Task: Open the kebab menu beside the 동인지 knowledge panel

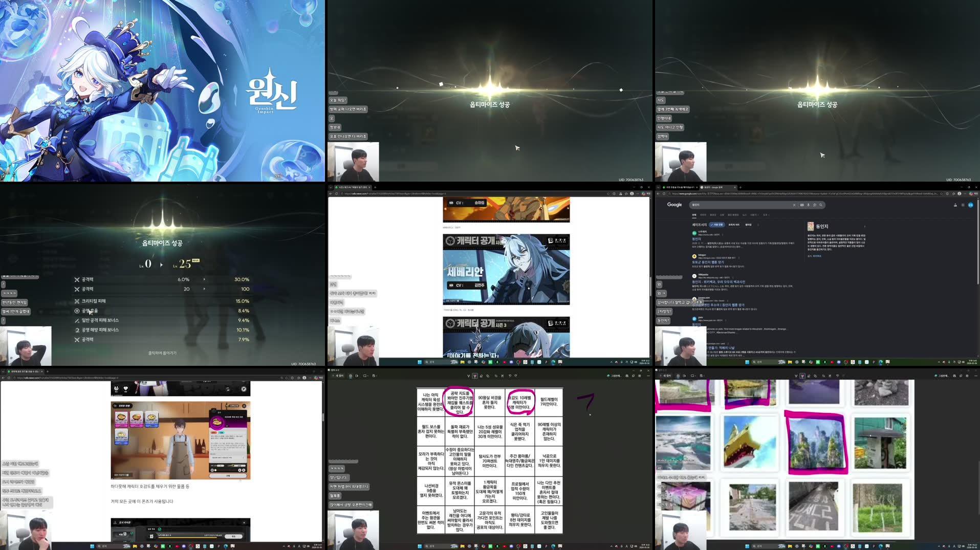Action: point(865,226)
